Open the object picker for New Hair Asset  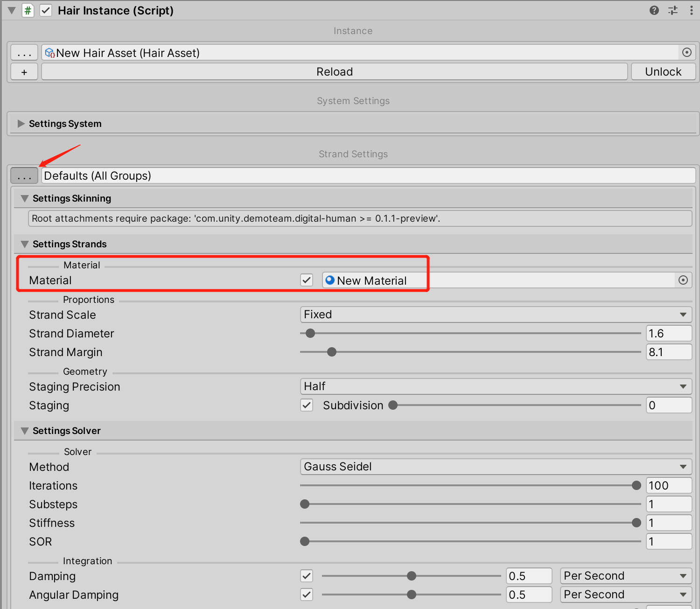[x=686, y=52]
